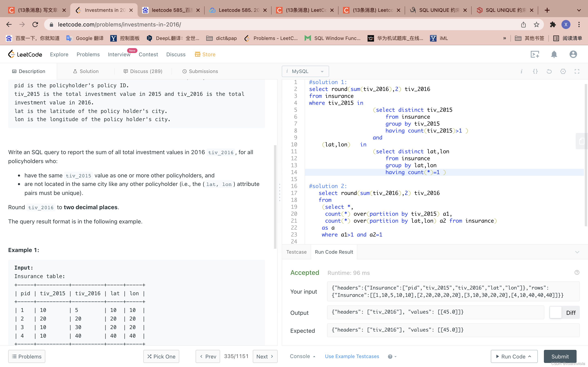Open the MySQL language dropdown
588x367 pixels.
tap(305, 71)
